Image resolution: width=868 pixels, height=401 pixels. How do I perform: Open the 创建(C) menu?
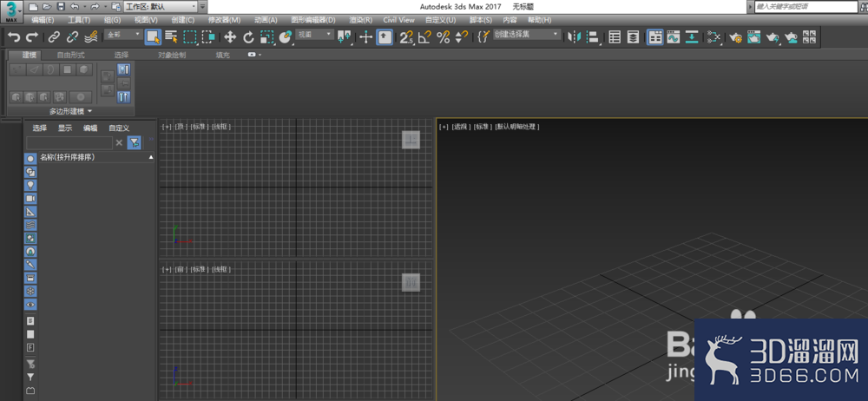[x=182, y=20]
